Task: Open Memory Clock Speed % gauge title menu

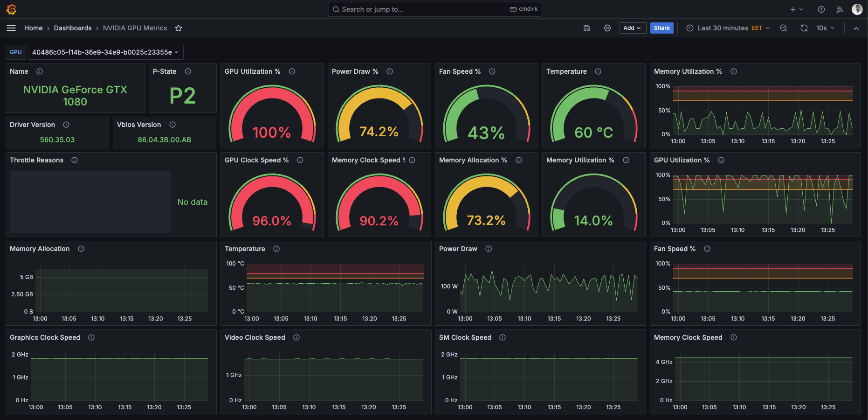Action: 368,160
